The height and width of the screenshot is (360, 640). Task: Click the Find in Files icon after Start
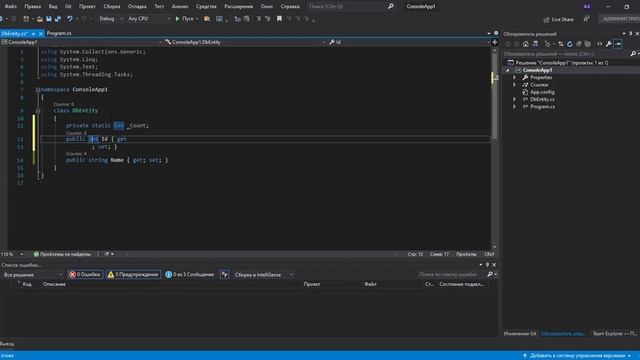coord(207,19)
